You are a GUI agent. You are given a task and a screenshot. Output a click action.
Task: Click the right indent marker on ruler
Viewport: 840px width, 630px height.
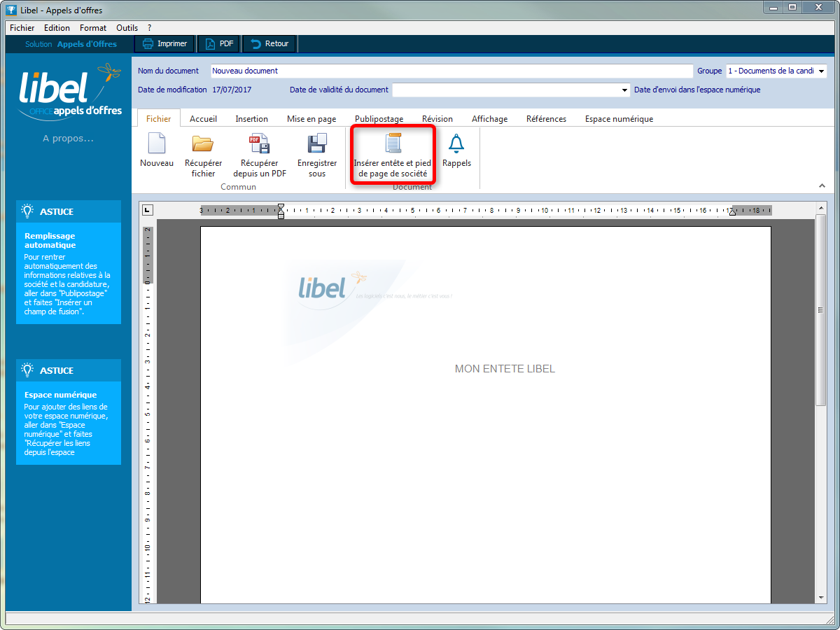click(732, 211)
